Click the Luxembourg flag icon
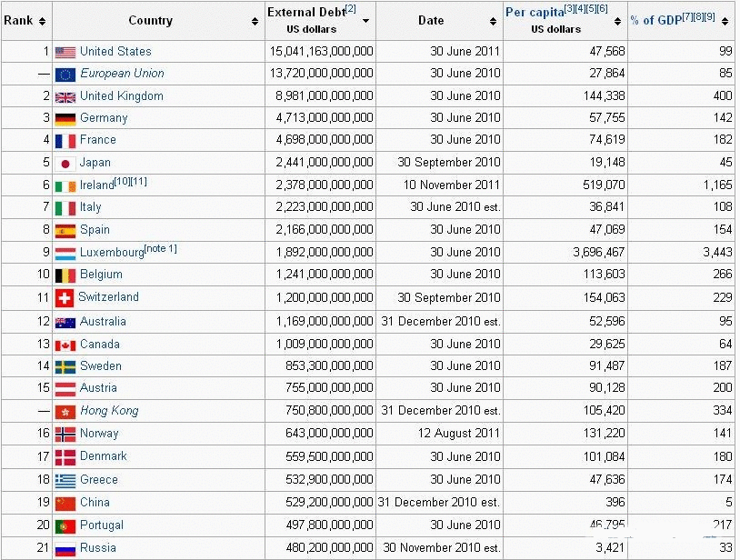740x560 pixels. click(65, 254)
